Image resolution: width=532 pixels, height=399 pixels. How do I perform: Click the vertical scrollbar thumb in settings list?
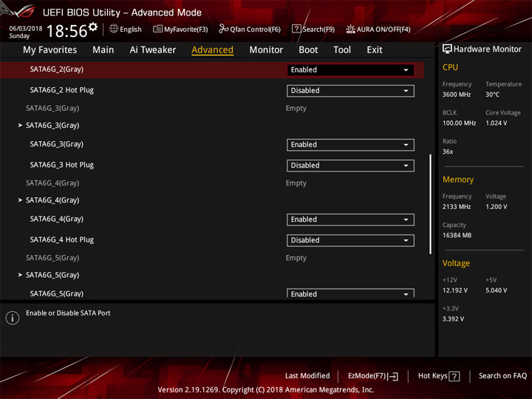click(x=430, y=204)
